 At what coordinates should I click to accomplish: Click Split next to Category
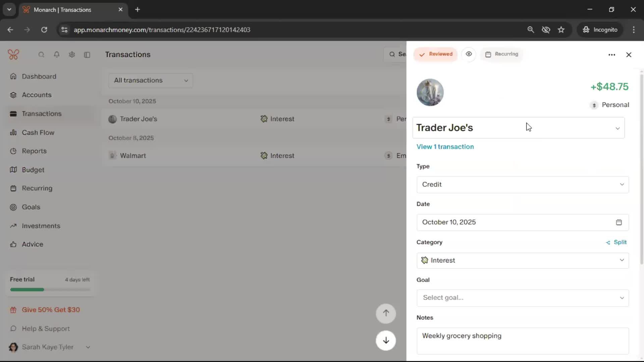(x=616, y=242)
